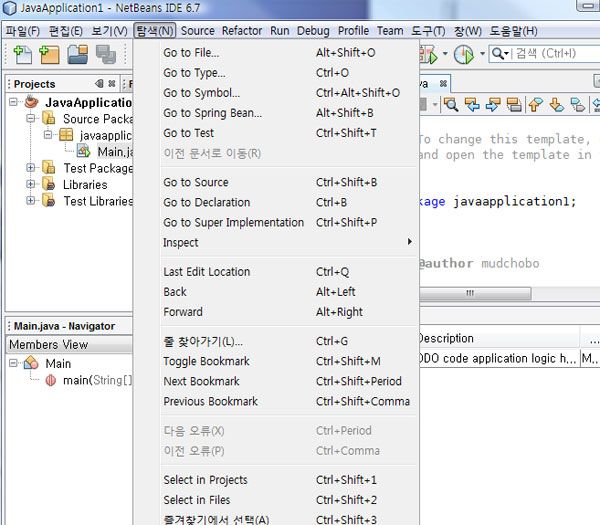
Task: Collapse the javaapplication1 package node
Action: (48, 135)
